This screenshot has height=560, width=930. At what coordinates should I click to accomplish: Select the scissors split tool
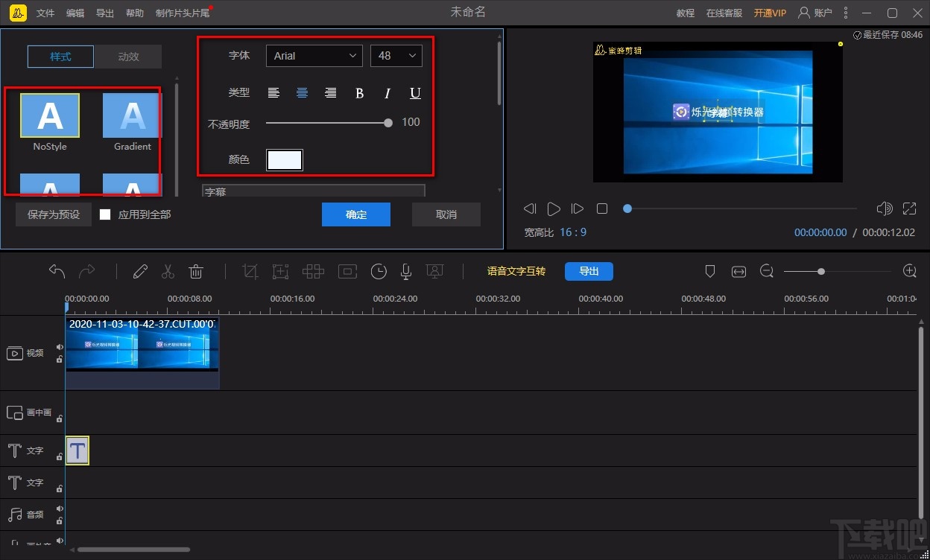point(168,272)
